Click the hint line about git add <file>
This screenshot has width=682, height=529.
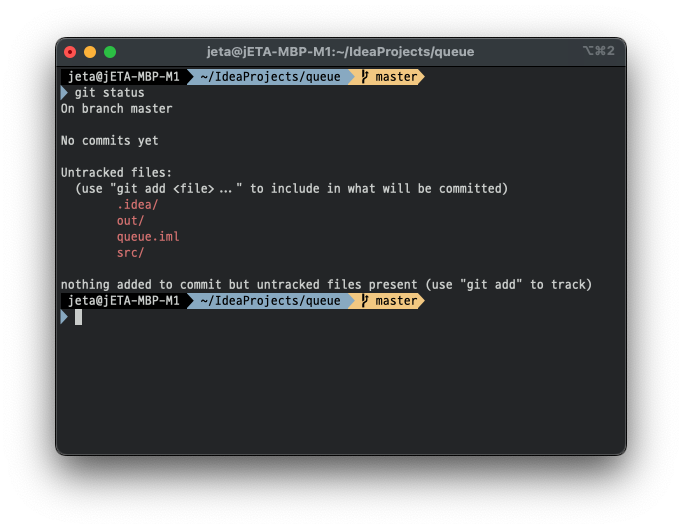pos(291,189)
